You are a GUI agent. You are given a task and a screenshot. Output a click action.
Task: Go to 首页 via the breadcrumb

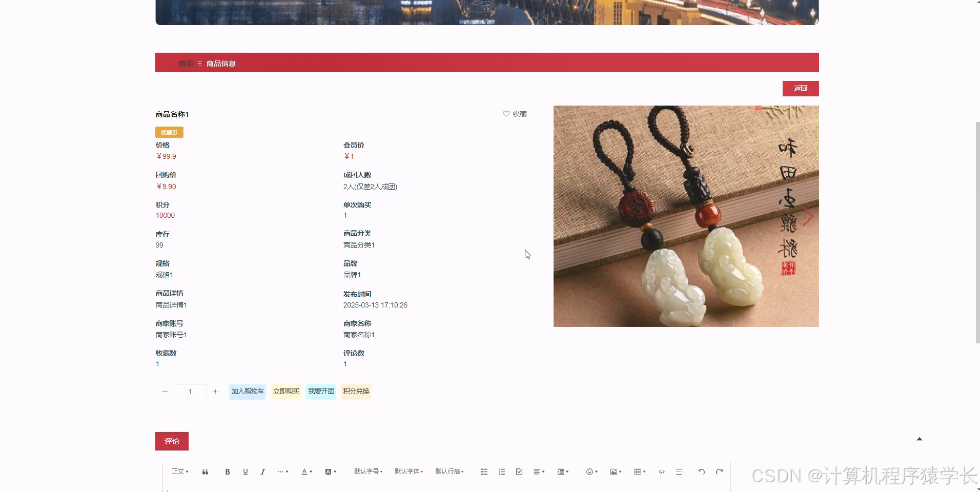tap(186, 63)
